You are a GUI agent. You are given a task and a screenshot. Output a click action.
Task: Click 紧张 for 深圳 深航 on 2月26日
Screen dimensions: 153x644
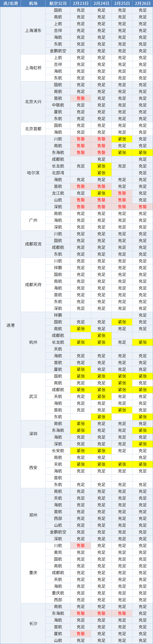142,444
